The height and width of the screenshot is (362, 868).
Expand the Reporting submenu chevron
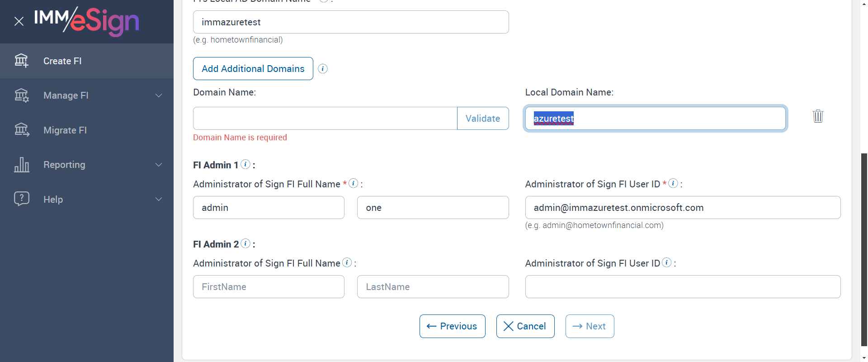(x=159, y=165)
